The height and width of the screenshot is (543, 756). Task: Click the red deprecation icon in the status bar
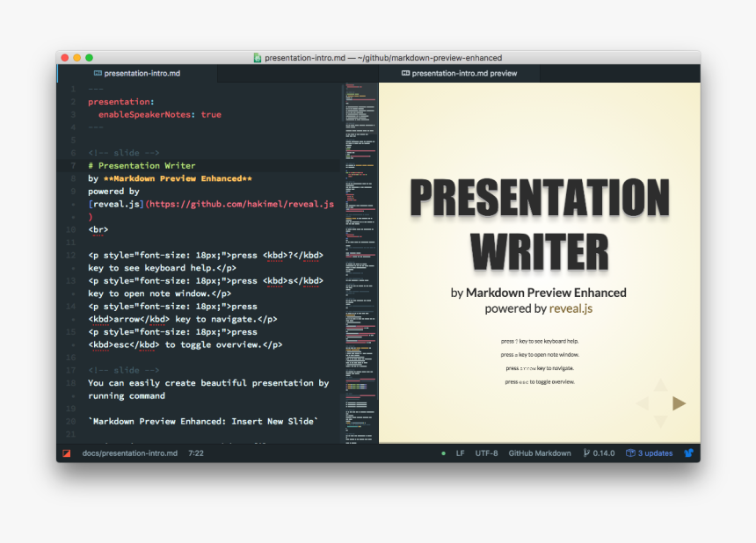67,453
